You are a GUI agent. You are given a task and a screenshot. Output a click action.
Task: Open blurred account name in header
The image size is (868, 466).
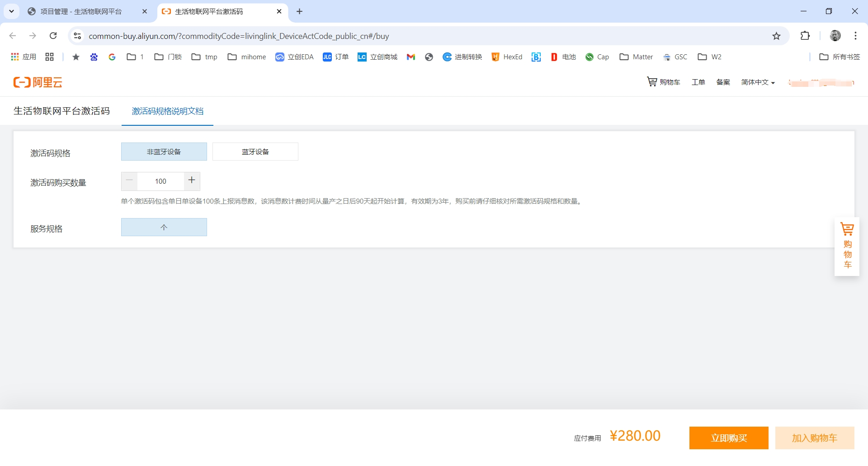click(821, 82)
